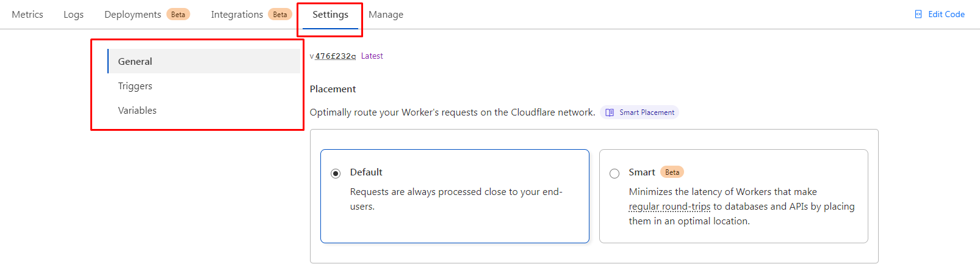This screenshot has height=272, width=980.
Task: Go to the Integrations tab
Action: (237, 14)
